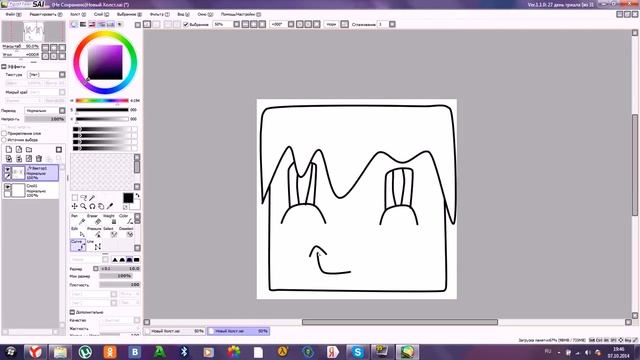The height and width of the screenshot is (360, 640).
Task: Select the eyedropper color picker tool
Action: pyautogui.click(x=109, y=207)
